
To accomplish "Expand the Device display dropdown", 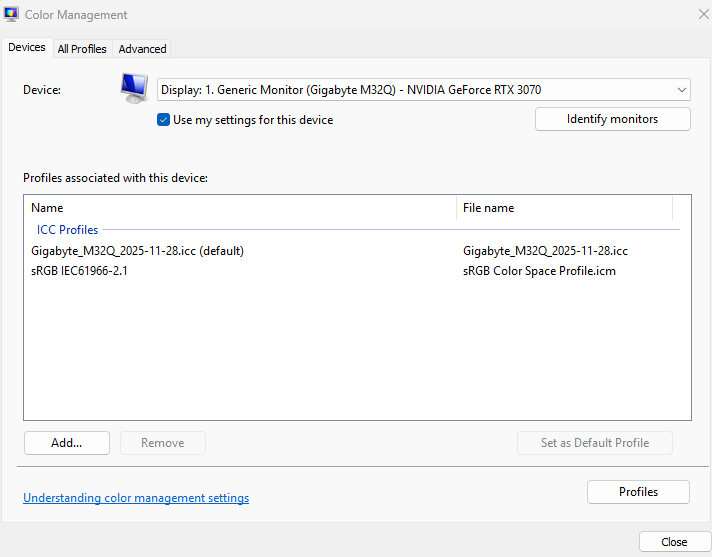I will (424, 90).
